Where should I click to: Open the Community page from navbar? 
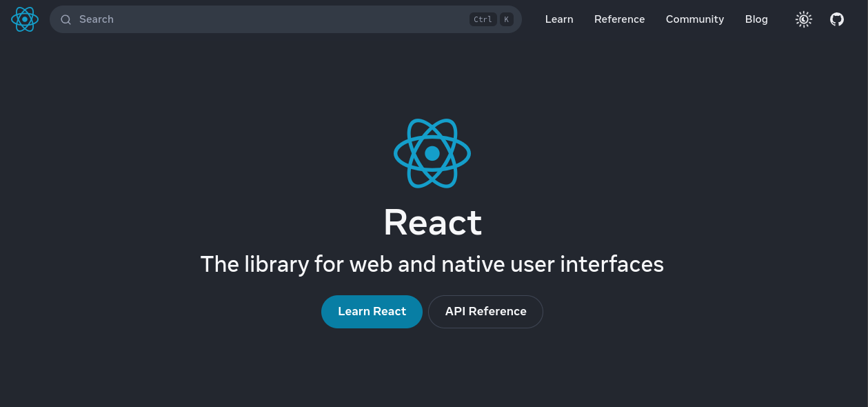(x=694, y=19)
